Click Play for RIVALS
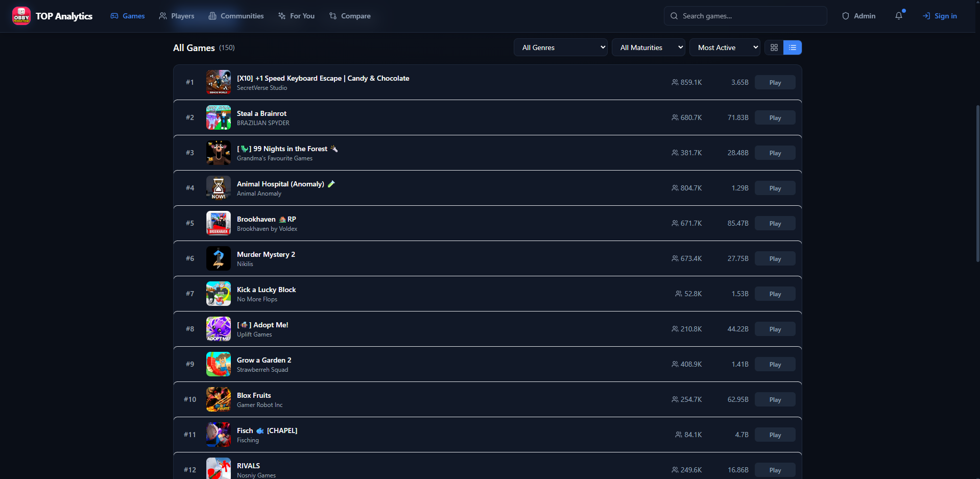Viewport: 980px width, 479px height. 775,470
